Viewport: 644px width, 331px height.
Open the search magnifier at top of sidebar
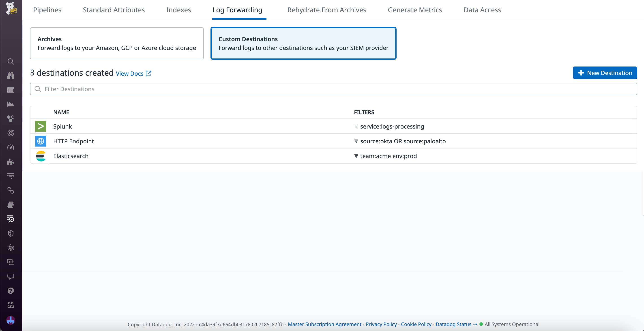(11, 62)
